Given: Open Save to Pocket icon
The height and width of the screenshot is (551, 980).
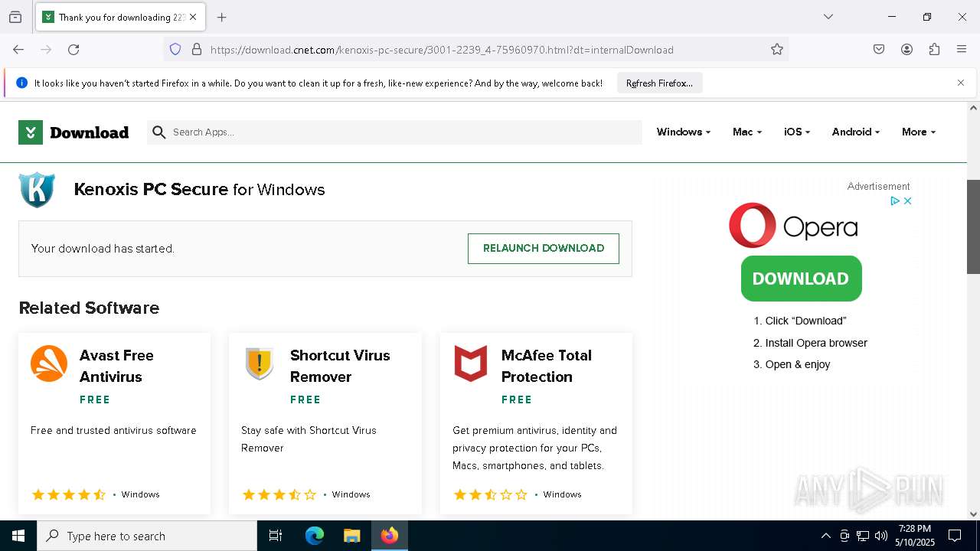Looking at the screenshot, I should (879, 50).
